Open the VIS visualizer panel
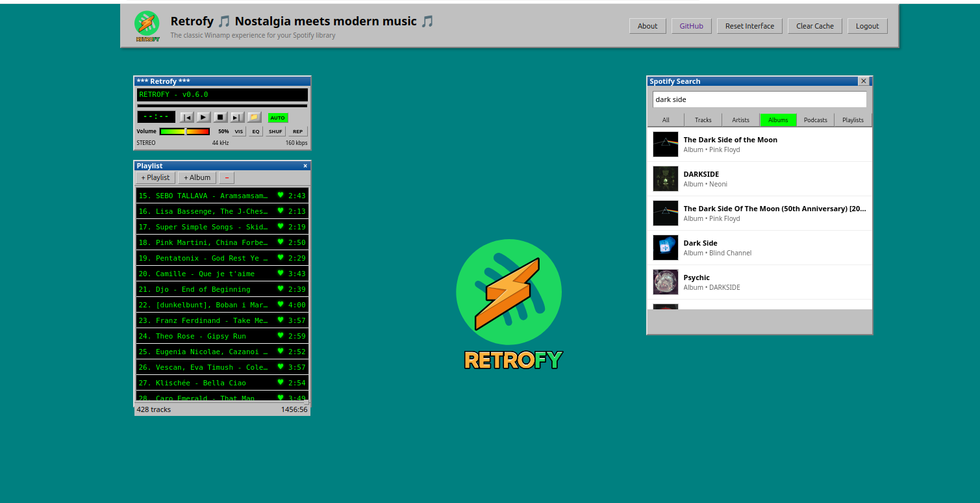This screenshot has width=980, height=503. coord(239,131)
